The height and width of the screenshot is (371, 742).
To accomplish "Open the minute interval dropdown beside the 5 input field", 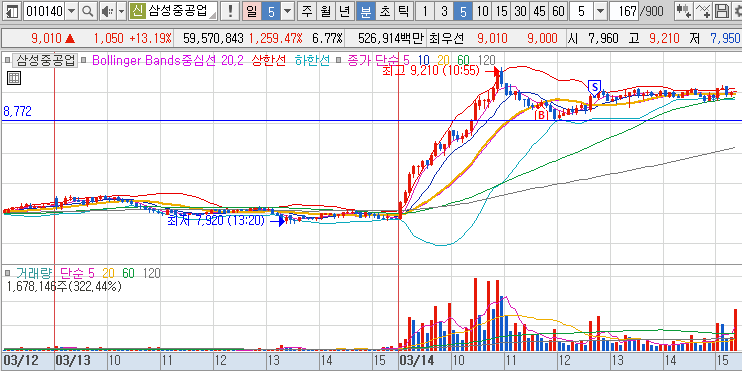I will point(601,11).
